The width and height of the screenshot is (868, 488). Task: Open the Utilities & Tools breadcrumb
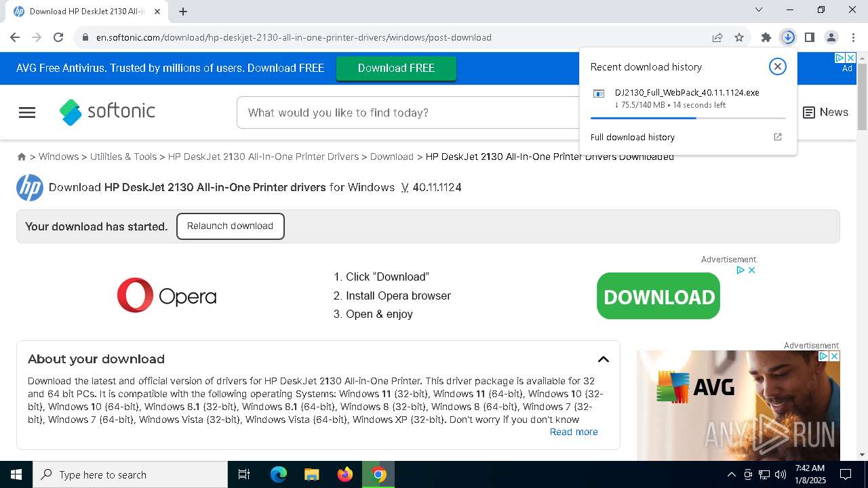click(123, 157)
